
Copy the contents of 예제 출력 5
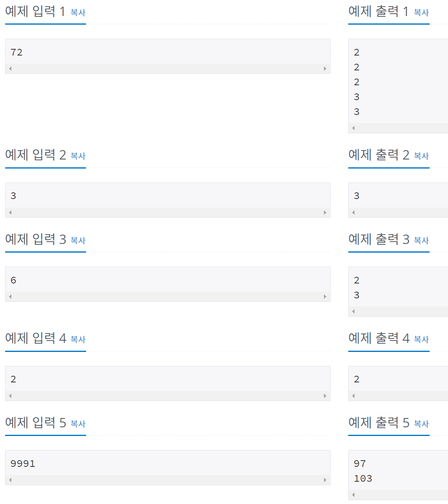coord(421,423)
